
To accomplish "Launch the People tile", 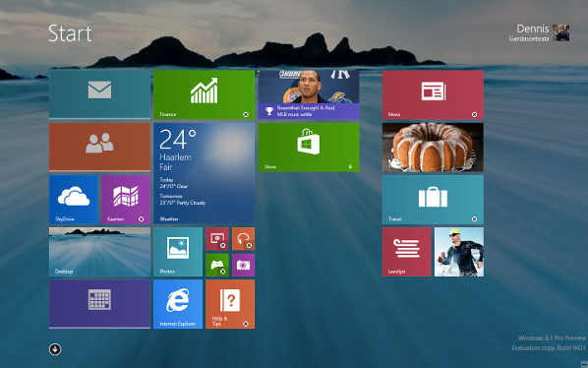I will click(99, 147).
